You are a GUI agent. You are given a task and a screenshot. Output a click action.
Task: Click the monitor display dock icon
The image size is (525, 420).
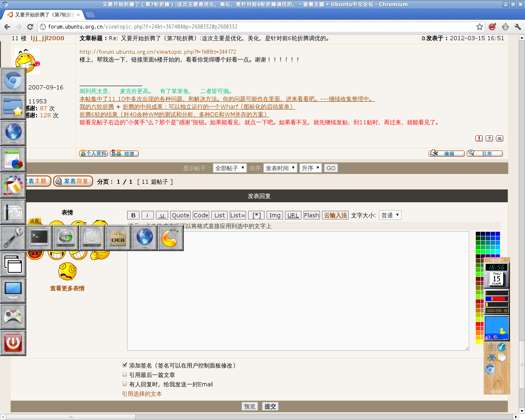(x=13, y=290)
